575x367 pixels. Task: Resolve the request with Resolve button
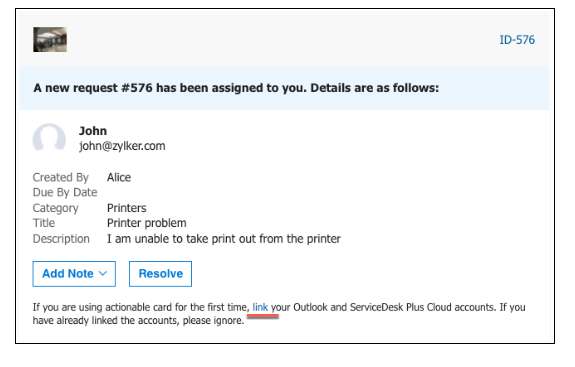coord(160,274)
